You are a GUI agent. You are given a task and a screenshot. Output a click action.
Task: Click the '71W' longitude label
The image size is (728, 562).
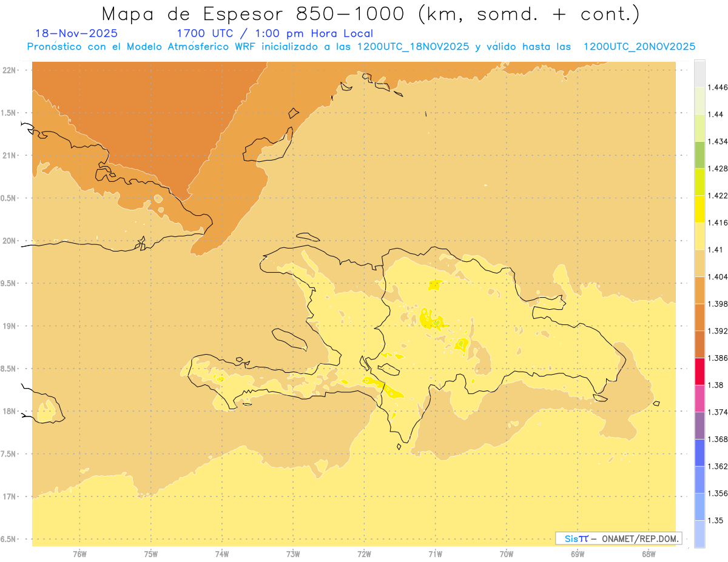[435, 554]
